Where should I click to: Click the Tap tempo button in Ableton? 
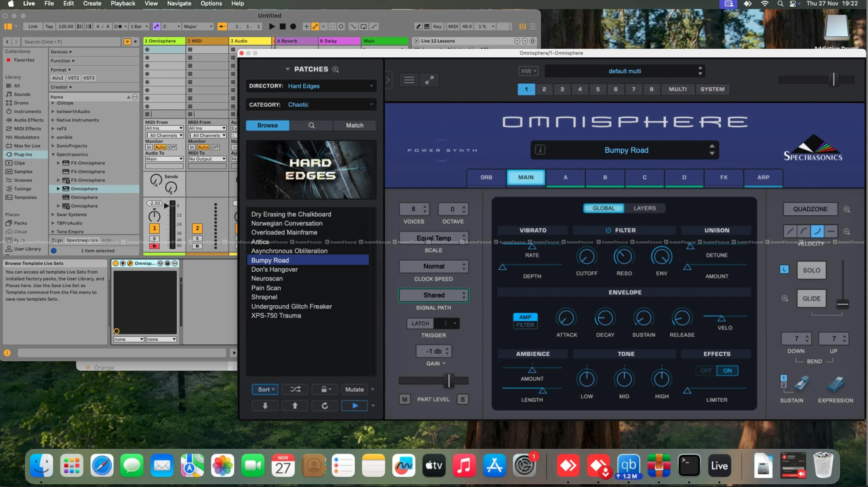pyautogui.click(x=49, y=26)
